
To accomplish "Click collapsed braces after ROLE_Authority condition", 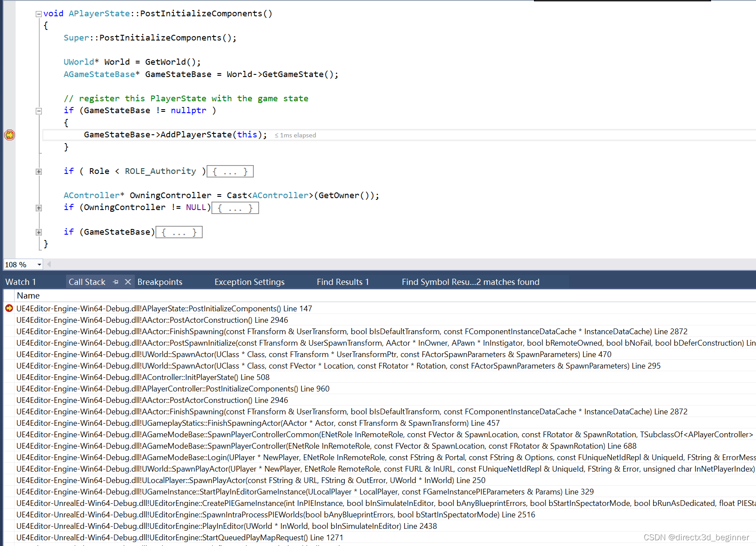I will coord(230,171).
